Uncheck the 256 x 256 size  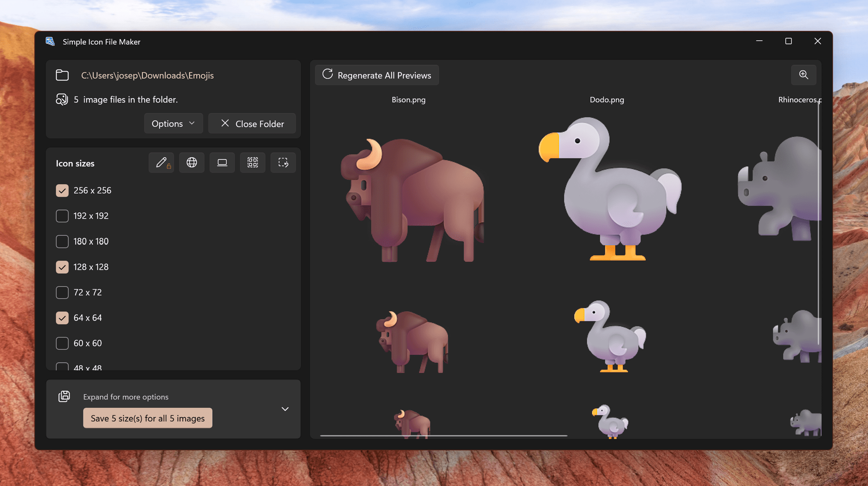(62, 191)
